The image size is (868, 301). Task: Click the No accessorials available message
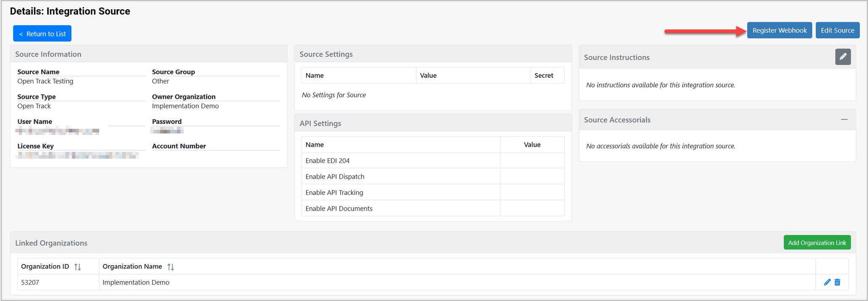pos(661,146)
